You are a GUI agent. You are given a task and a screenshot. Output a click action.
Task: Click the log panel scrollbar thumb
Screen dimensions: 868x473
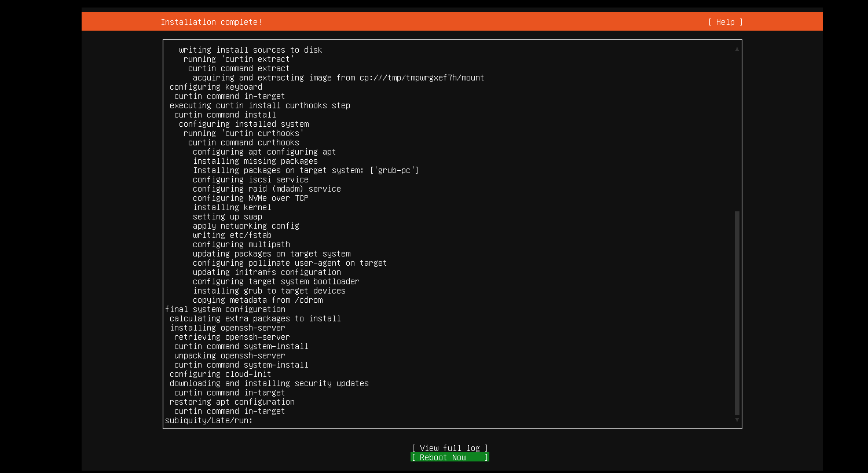[737, 313]
